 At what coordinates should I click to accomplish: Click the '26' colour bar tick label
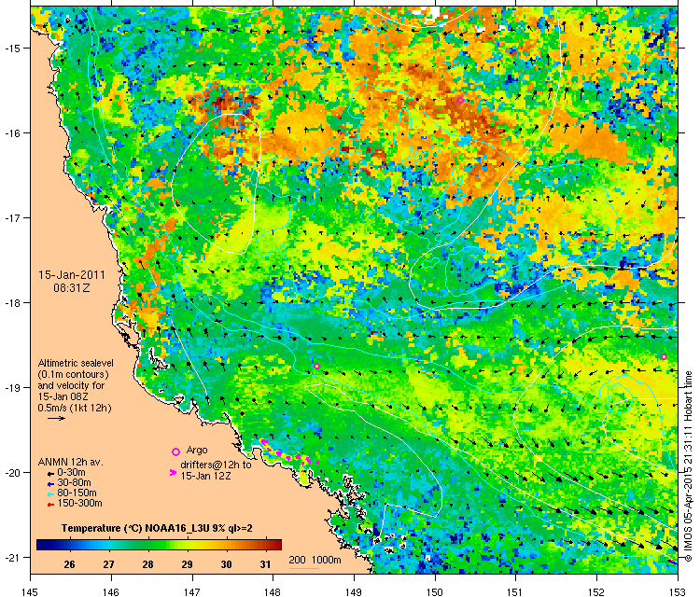click(x=69, y=564)
